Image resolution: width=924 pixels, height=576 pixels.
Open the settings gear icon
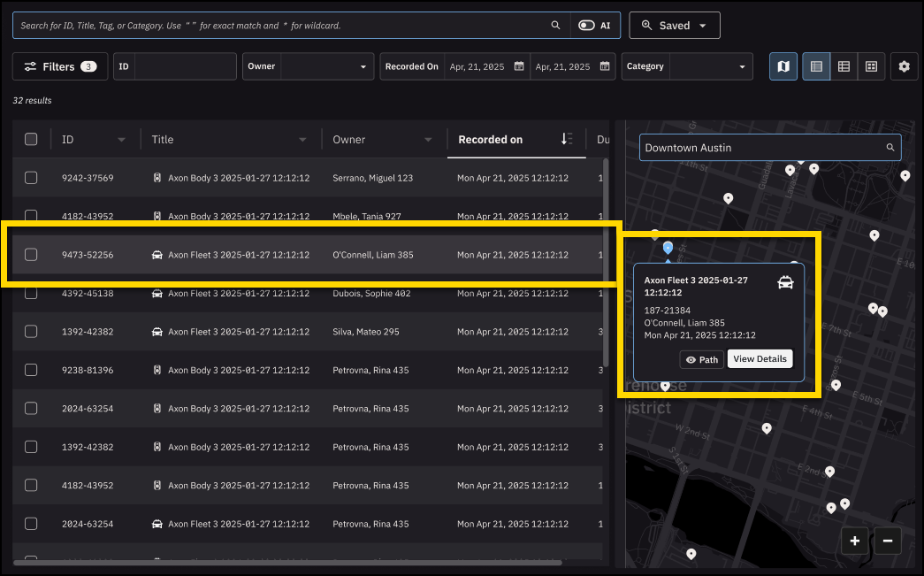pos(904,66)
